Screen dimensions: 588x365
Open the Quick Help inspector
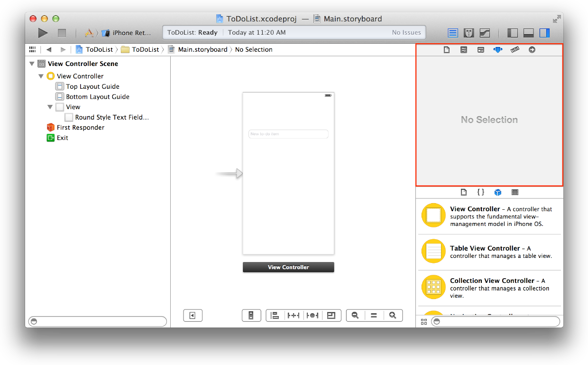click(464, 50)
